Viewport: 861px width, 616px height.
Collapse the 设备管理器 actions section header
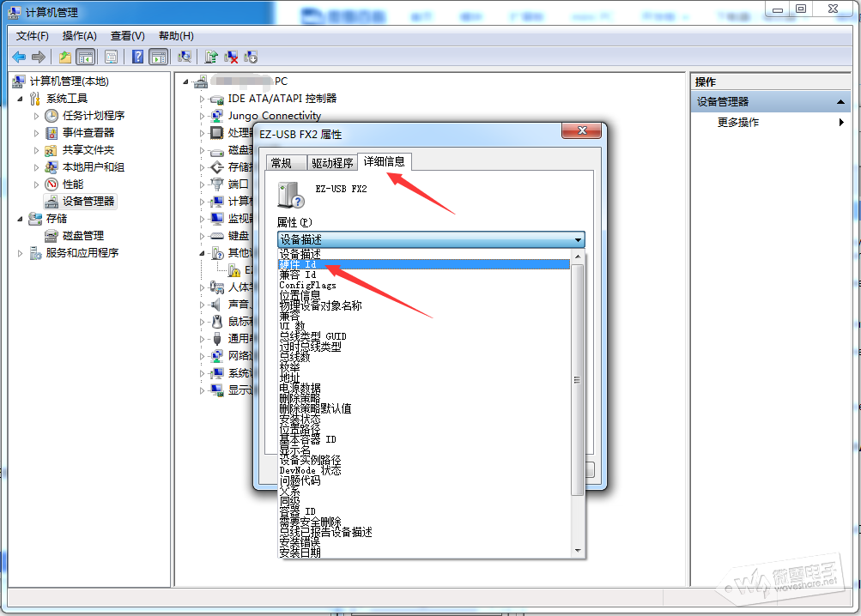[x=840, y=102]
